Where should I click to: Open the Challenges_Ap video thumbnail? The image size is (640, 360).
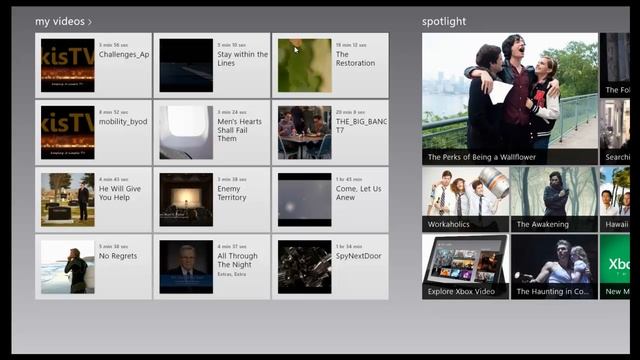pyautogui.click(x=68, y=65)
